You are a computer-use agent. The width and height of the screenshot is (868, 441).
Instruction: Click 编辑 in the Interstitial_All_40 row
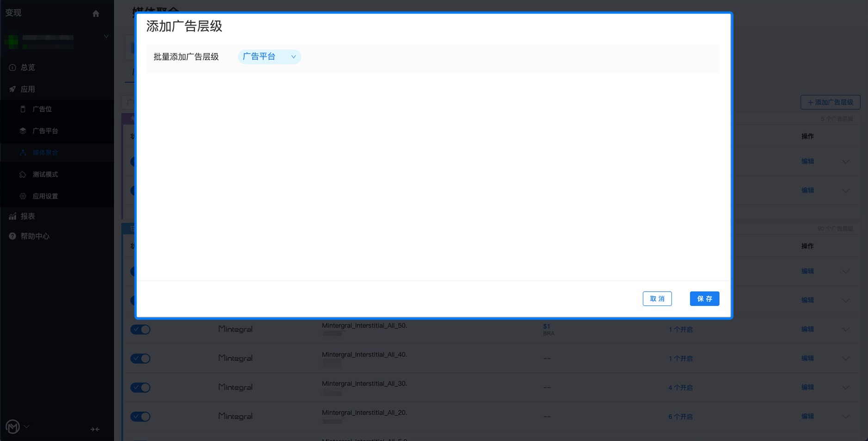point(807,358)
